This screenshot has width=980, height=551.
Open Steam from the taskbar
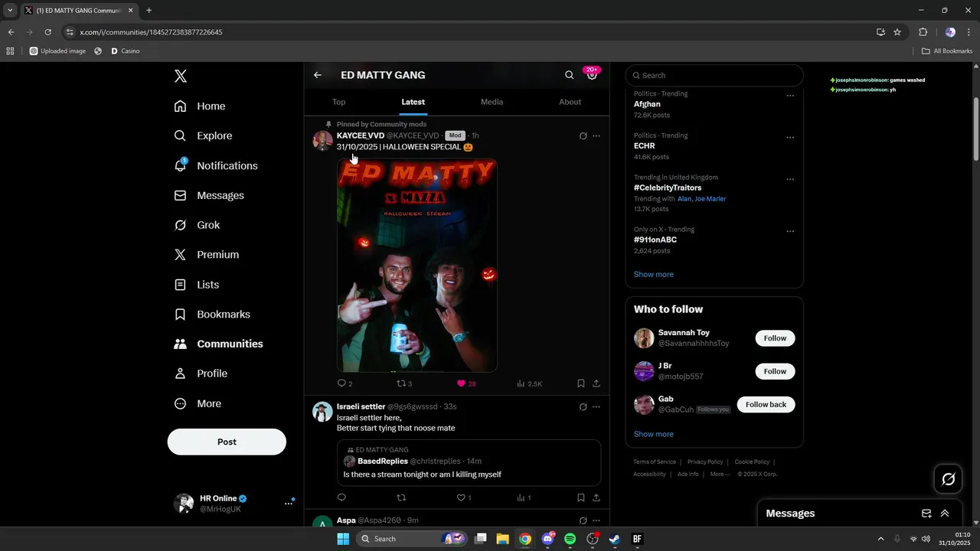614,539
